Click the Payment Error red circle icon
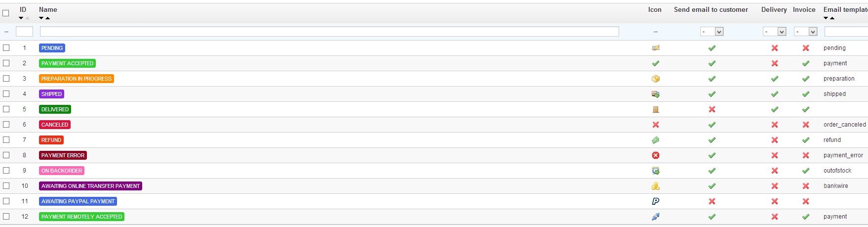Screen dimensions: 868x227 (x=656, y=155)
